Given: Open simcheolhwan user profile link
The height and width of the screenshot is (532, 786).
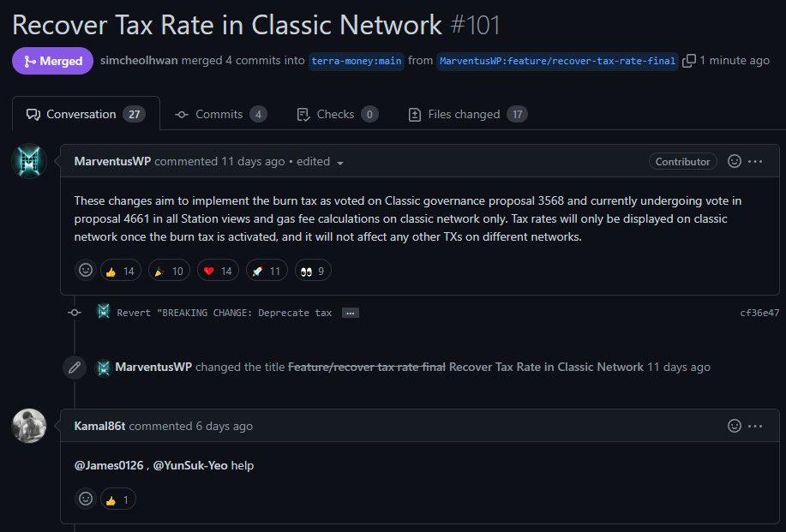Looking at the screenshot, I should coord(139,61).
